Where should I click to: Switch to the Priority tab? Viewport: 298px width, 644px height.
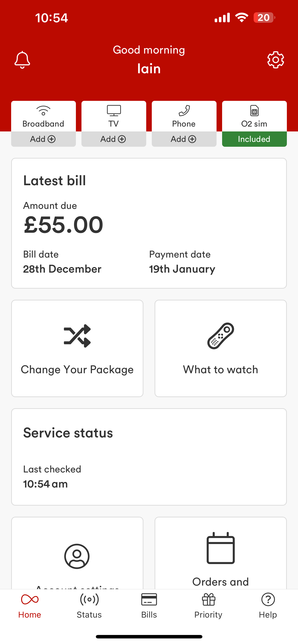(208, 606)
